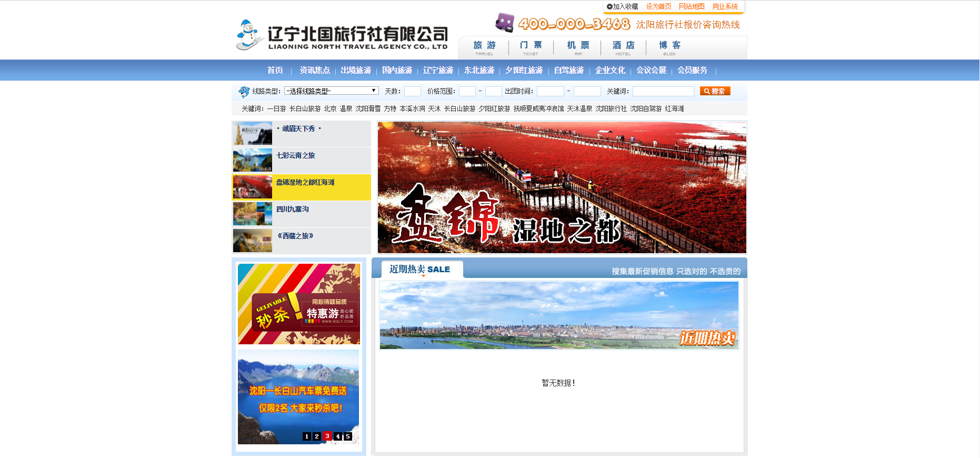Open the 机票 Air tab
Image resolution: width=980 pixels, height=458 pixels.
578,47
